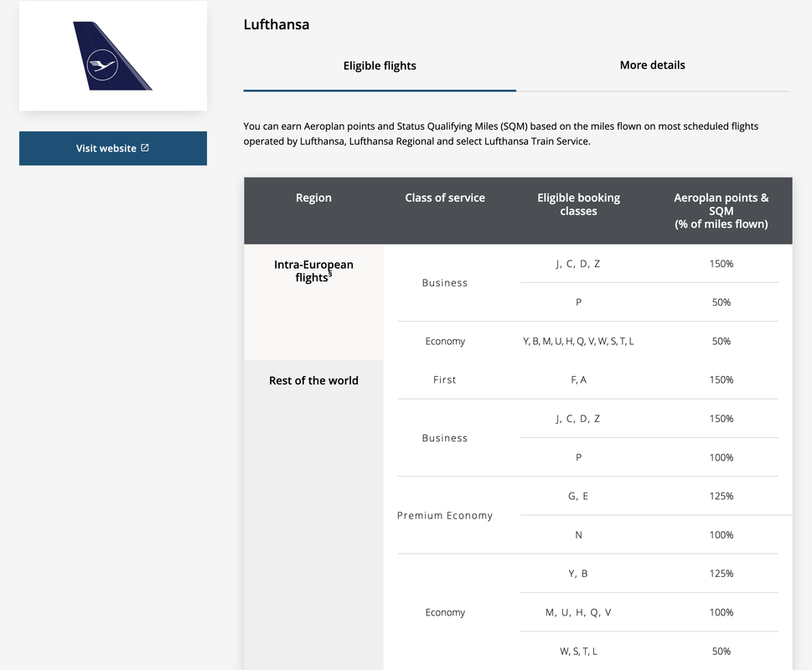Click the Eligible booking classes header
The height and width of the screenshot is (670, 812).
(x=578, y=204)
